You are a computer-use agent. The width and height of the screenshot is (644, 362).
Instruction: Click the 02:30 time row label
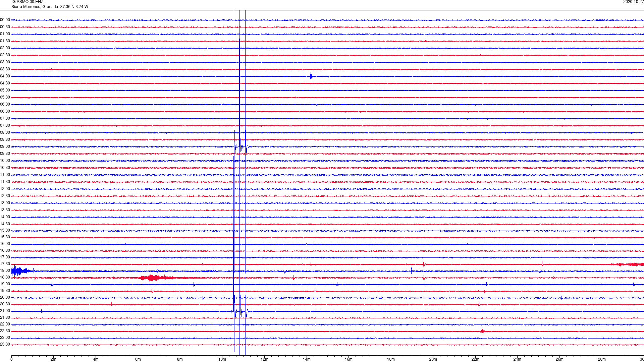(5, 55)
